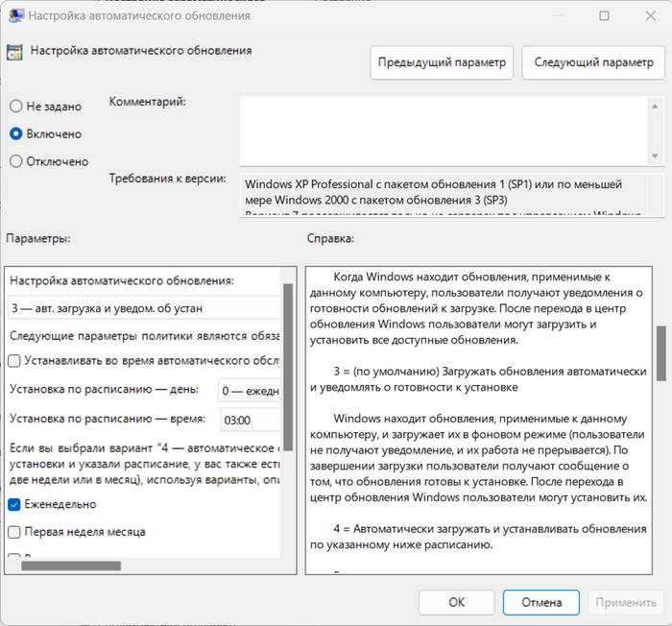The image size is (672, 626).
Task: Click 'Следующие параметры политики являются' text
Action: pos(144,336)
